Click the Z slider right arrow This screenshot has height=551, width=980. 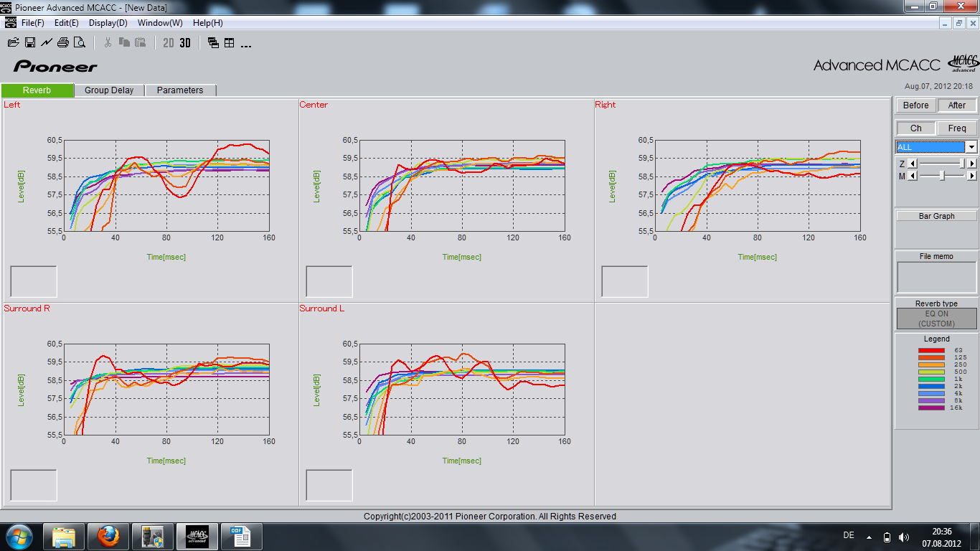tap(972, 164)
